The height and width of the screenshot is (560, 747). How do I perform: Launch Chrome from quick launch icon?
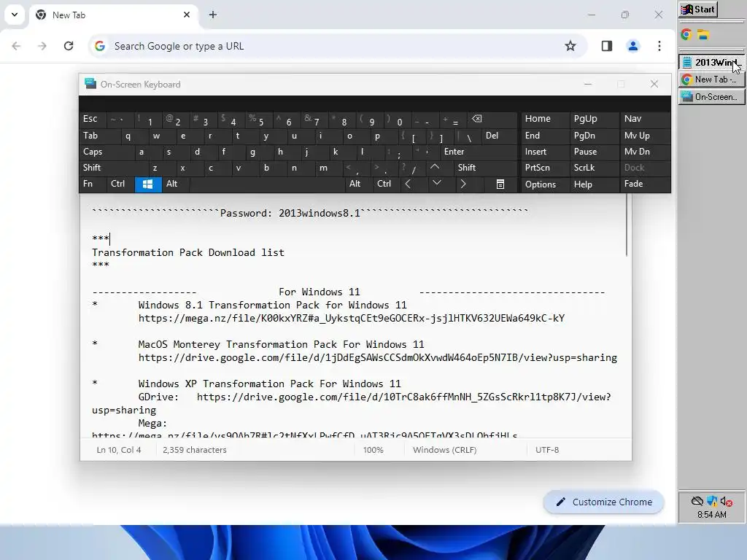click(686, 34)
